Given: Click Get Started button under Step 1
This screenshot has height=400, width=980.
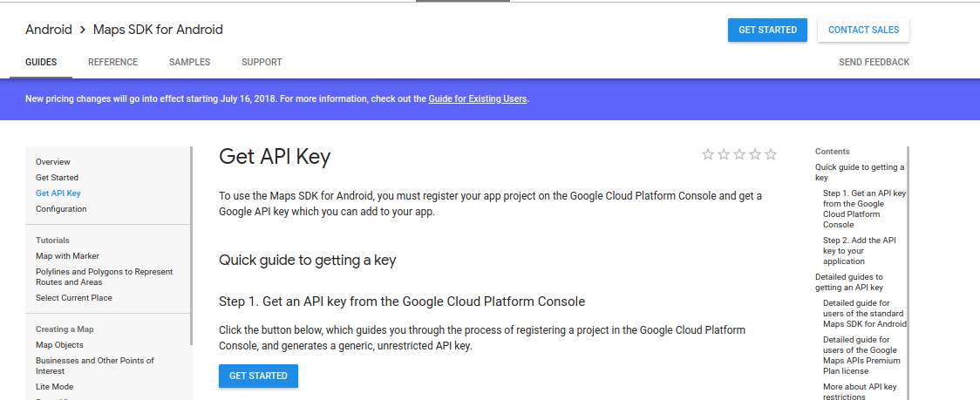Looking at the screenshot, I should coord(258,376).
